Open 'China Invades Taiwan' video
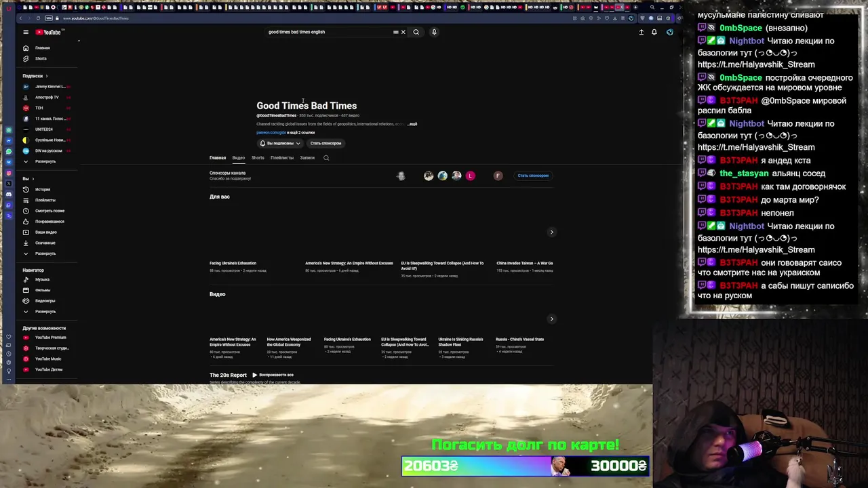Image resolution: width=868 pixels, height=488 pixels. [x=524, y=263]
